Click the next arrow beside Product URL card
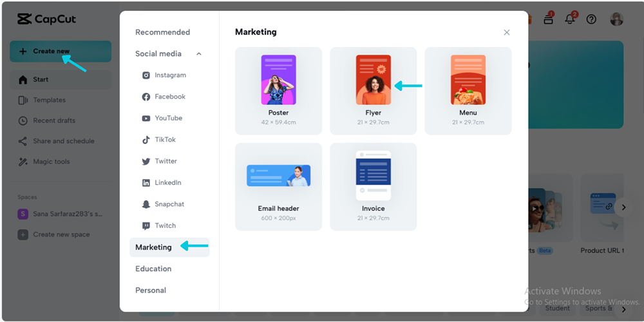Screen dimensions: 644x322 [x=623, y=207]
